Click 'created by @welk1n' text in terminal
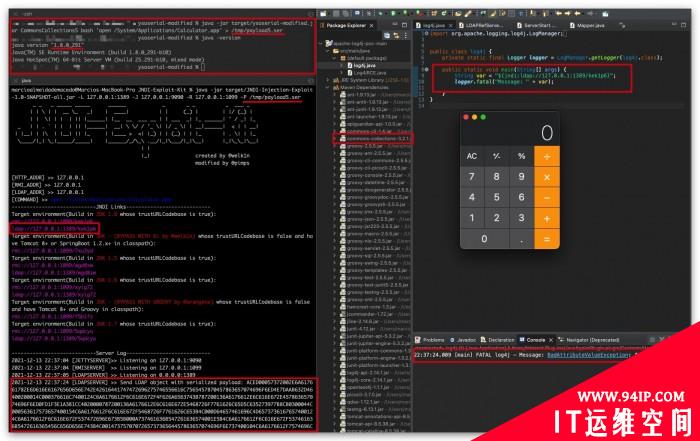This screenshot has height=441, width=700. pos(222,156)
